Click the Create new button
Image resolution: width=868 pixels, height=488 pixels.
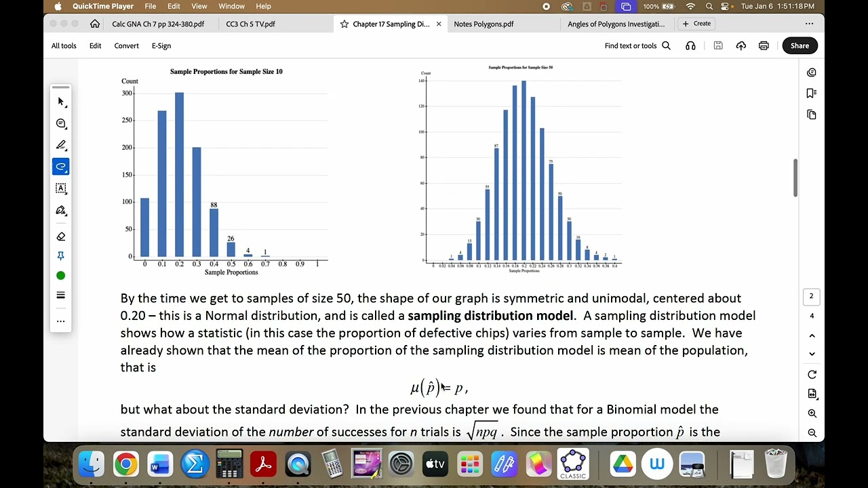tap(696, 24)
